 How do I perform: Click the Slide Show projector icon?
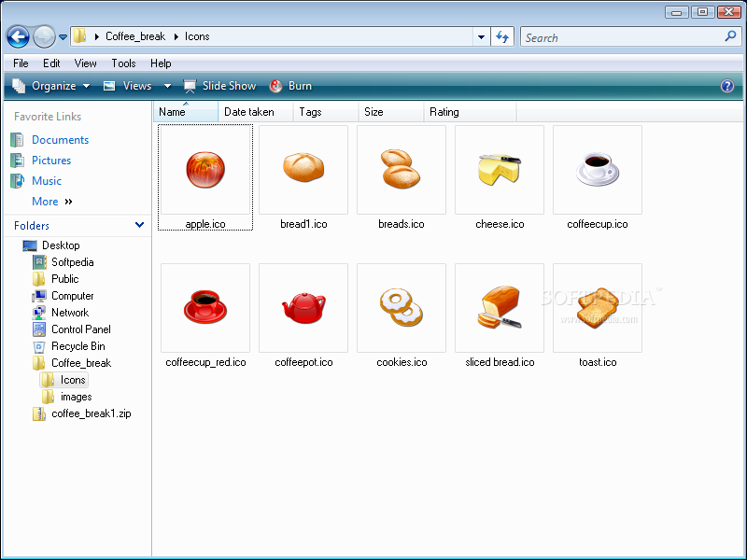coord(190,86)
